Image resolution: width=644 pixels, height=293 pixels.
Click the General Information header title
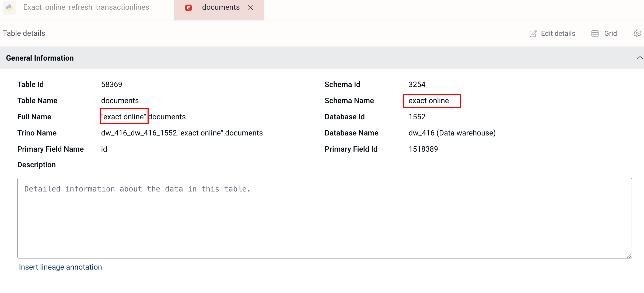(40, 58)
